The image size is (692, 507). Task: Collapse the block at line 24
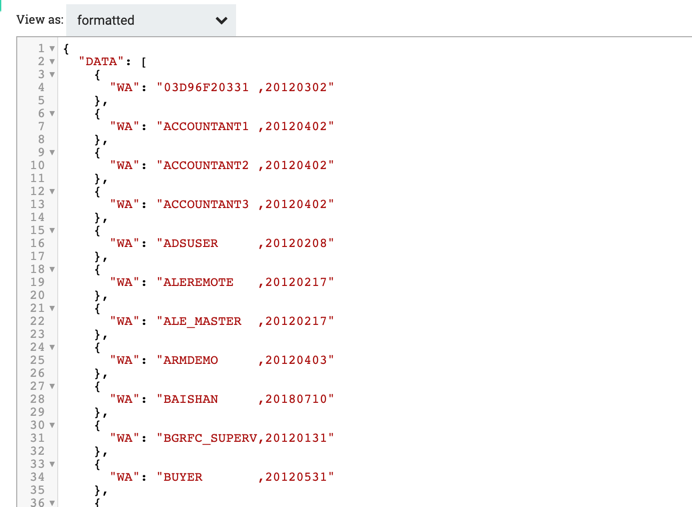pyautogui.click(x=52, y=348)
